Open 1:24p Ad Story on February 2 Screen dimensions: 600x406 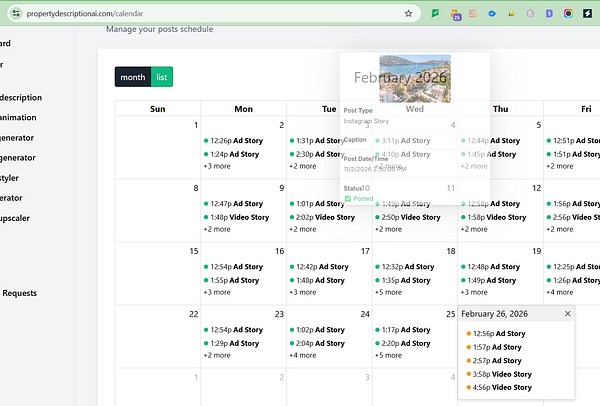tap(232, 154)
